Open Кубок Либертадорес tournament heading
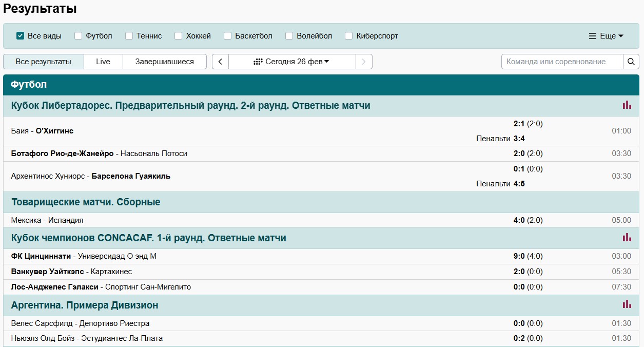This screenshot has height=347, width=644. (190, 106)
